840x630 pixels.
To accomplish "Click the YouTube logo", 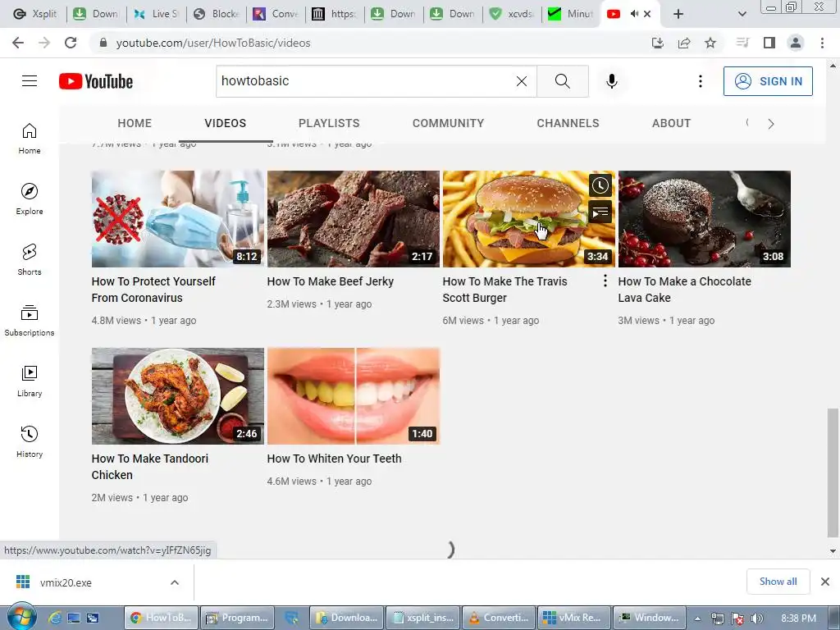I will pos(96,81).
